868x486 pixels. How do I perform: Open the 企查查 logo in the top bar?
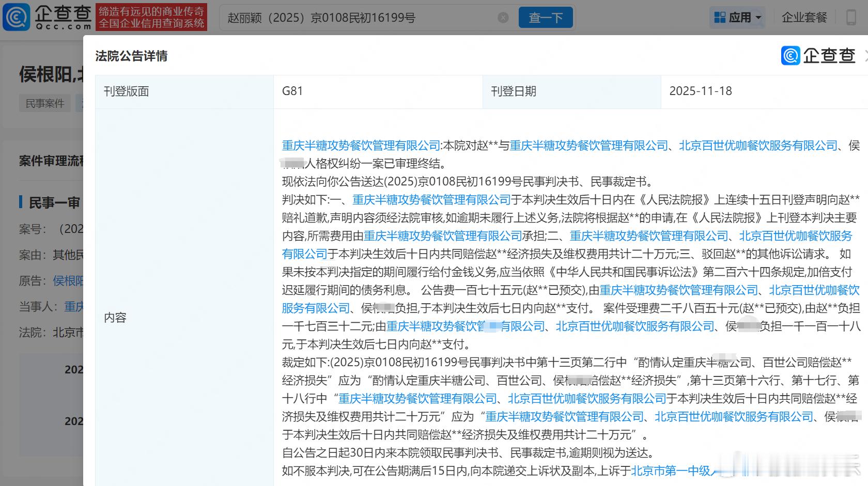47,17
